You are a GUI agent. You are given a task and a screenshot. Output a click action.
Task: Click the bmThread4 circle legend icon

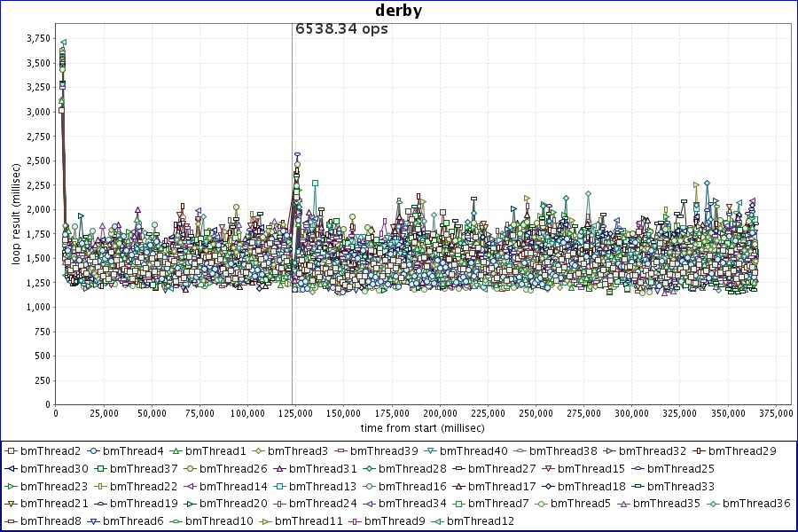point(94,451)
